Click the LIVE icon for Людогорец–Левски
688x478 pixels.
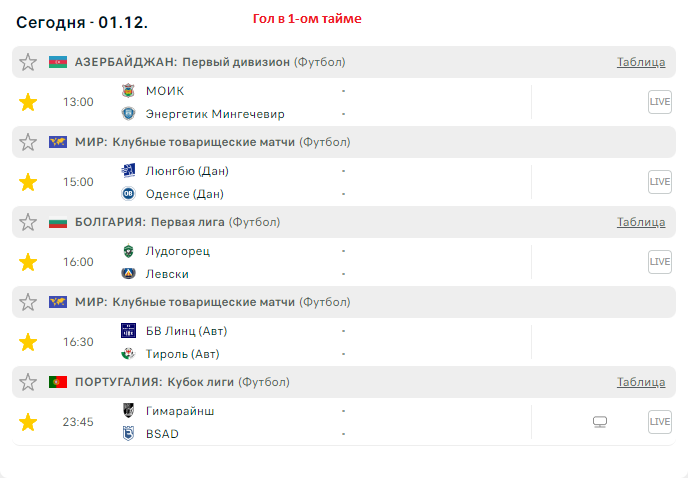coord(659,262)
